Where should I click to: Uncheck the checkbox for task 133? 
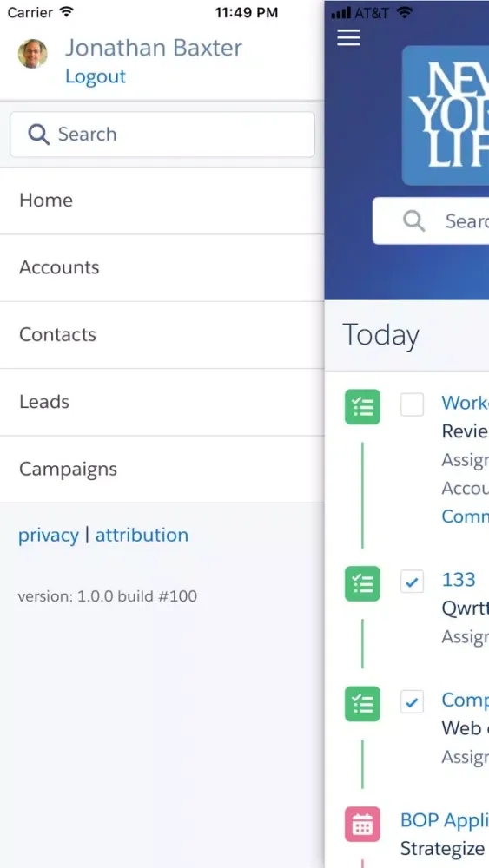pos(412,582)
